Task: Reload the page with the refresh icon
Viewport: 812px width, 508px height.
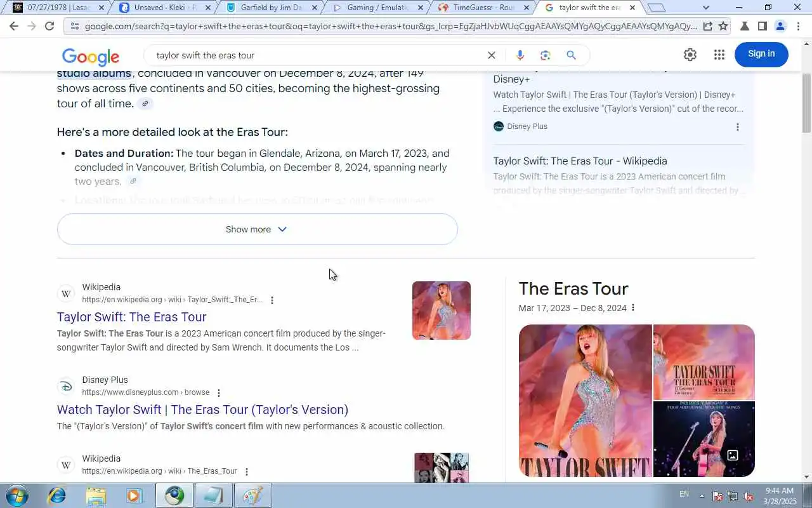Action: pyautogui.click(x=49, y=26)
